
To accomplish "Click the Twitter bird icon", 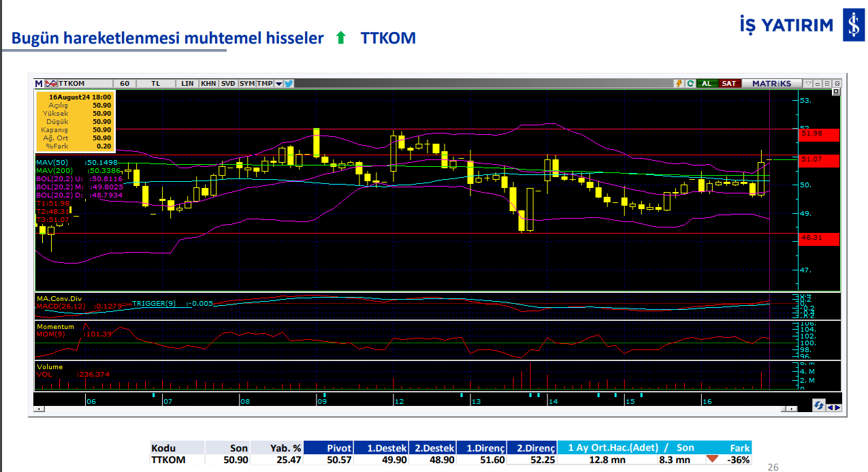I will (x=289, y=83).
